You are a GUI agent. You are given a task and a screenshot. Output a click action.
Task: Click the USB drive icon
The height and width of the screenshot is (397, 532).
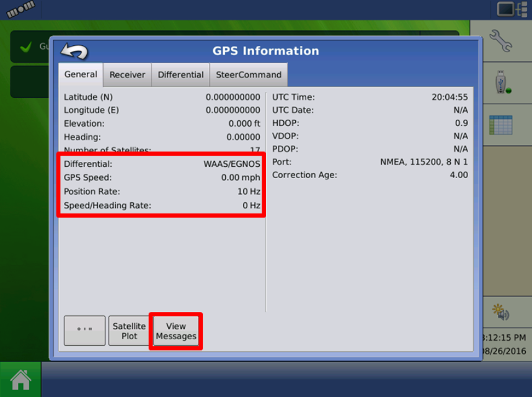[x=500, y=83]
